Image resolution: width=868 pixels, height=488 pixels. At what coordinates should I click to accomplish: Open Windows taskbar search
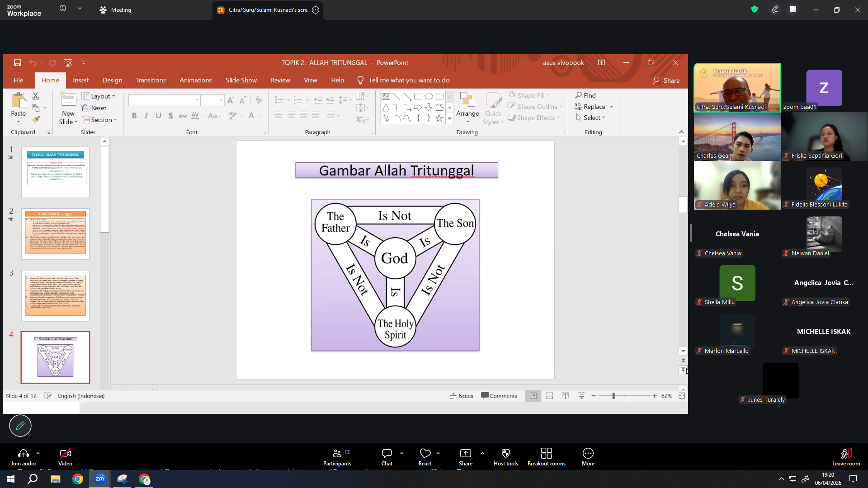click(x=33, y=479)
